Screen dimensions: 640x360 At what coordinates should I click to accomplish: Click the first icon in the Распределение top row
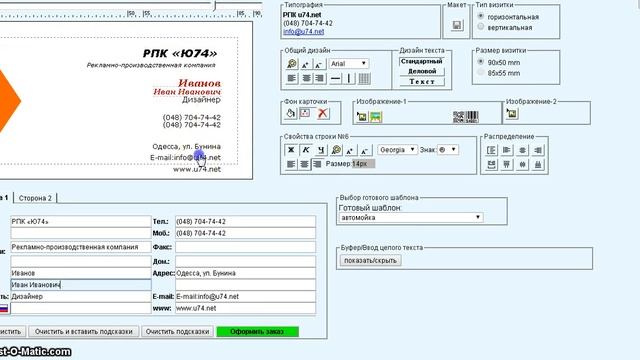coord(491,150)
